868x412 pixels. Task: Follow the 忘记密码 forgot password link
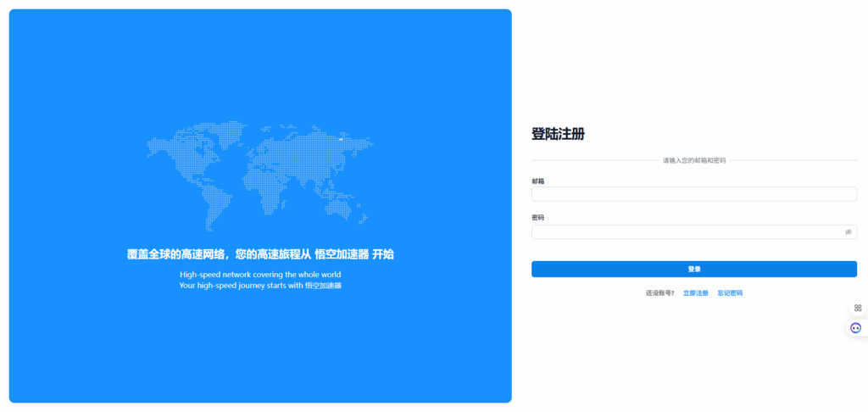730,293
